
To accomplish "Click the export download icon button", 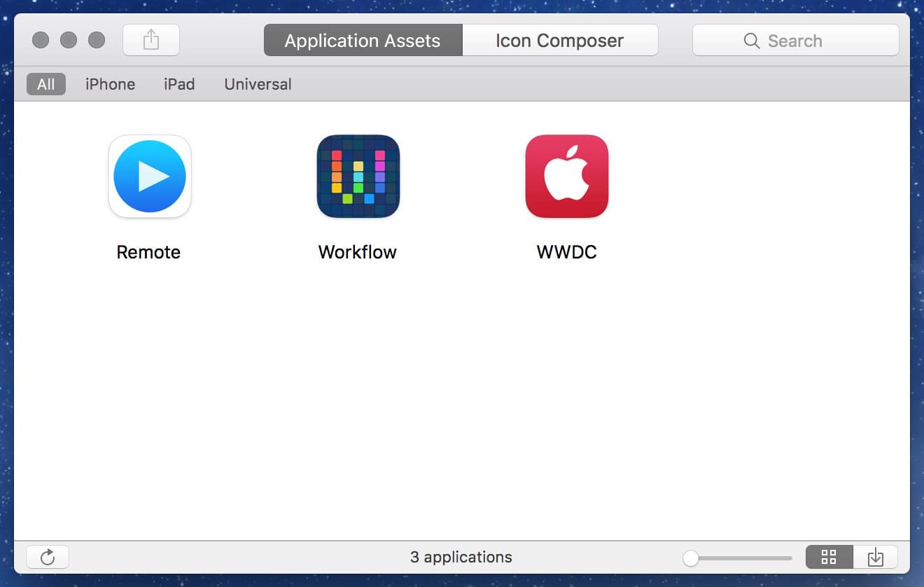I will [x=875, y=557].
